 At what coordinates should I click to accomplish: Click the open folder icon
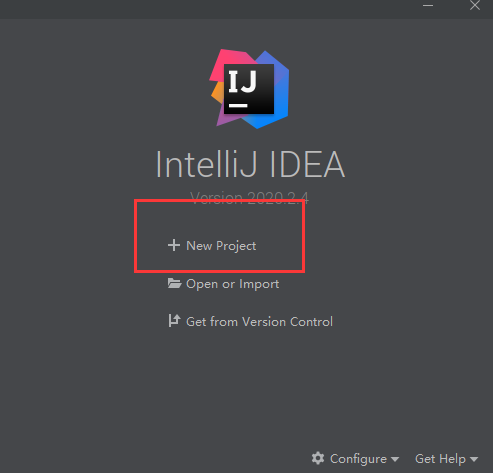point(174,283)
